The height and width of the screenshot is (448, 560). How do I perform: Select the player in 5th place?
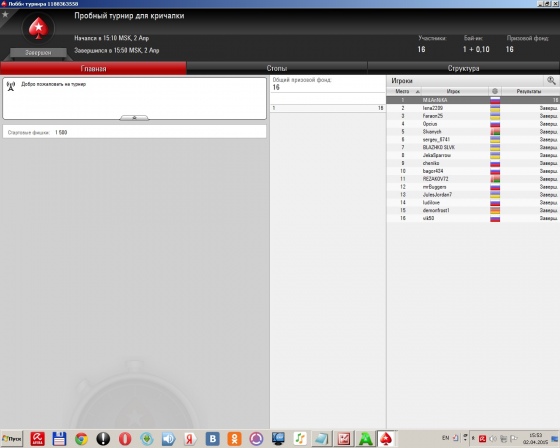point(472,131)
